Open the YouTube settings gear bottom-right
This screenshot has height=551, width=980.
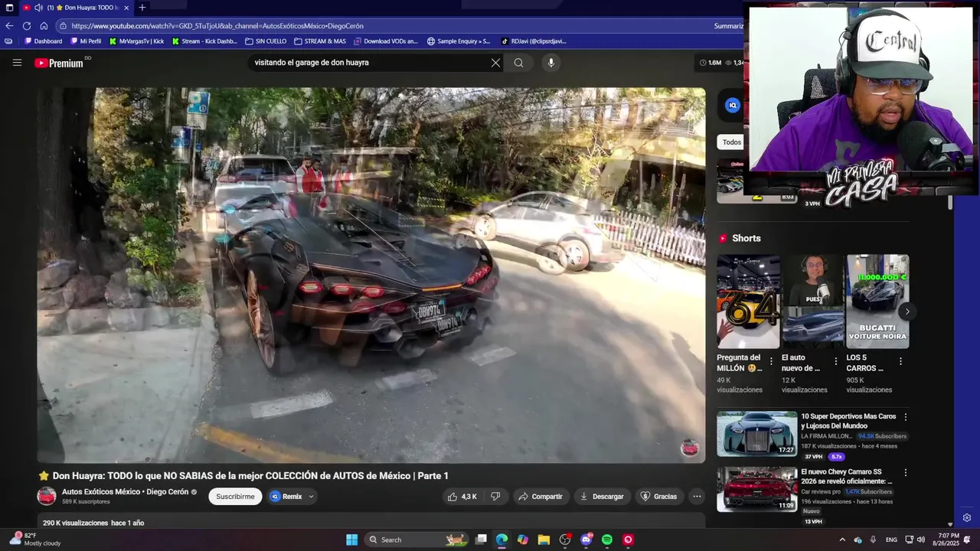point(967,518)
